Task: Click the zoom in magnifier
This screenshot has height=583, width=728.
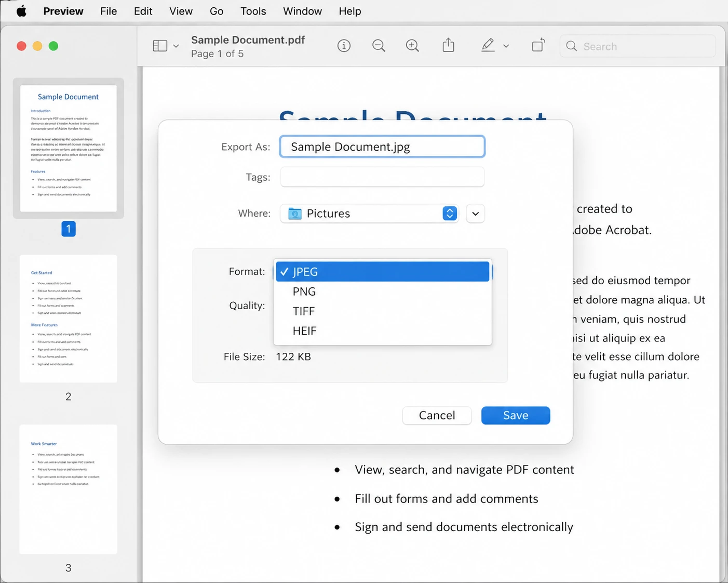Action: 412,46
